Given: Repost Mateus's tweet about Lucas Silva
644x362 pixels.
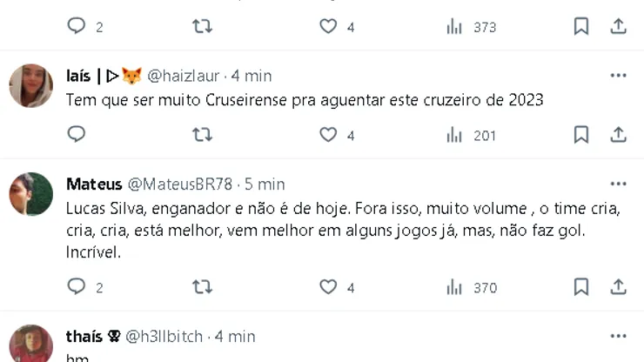Looking at the screenshot, I should tap(202, 286).
